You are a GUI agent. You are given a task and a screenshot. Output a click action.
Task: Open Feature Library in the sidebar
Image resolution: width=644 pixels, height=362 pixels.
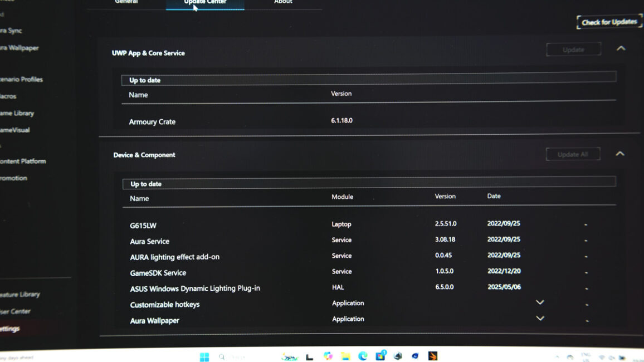click(x=20, y=294)
